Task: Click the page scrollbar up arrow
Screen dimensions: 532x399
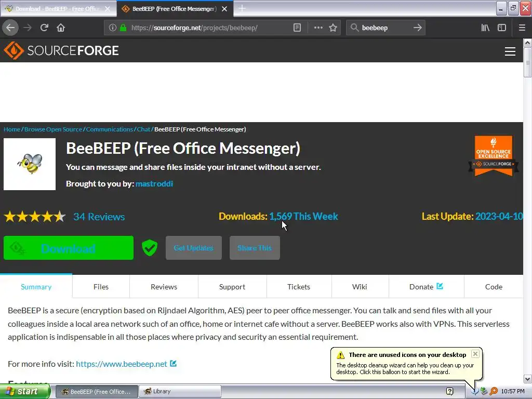Action: [528, 43]
